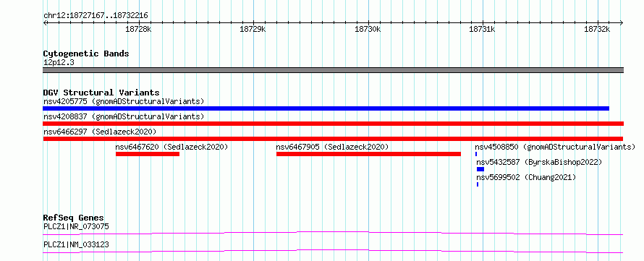Open the nsv4208837 (gnomADStructuralVariants) label
This screenshot has height=261, width=644.
click(124, 116)
